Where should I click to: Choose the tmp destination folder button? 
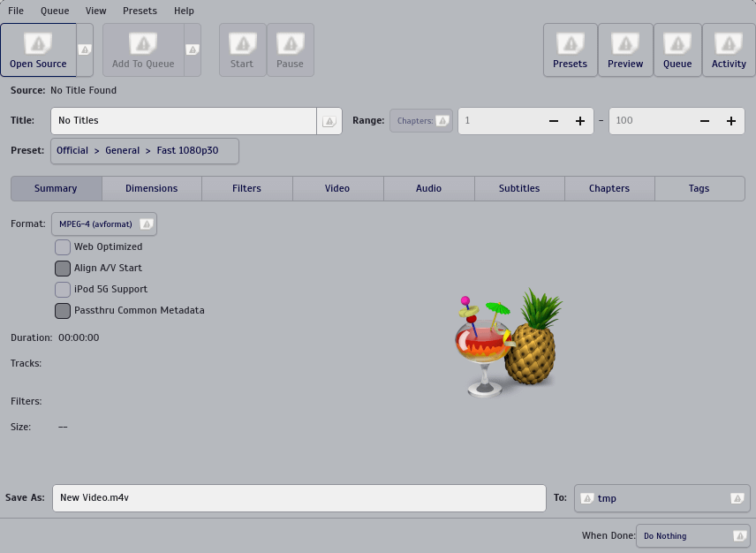point(661,498)
